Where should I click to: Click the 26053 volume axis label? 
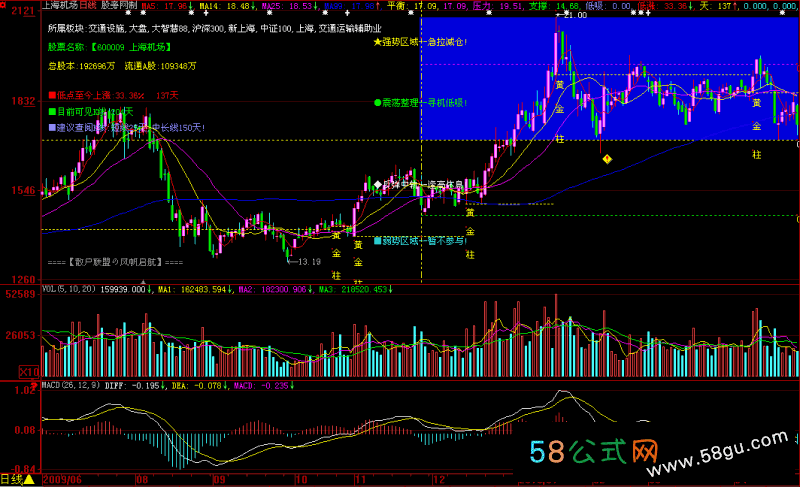point(20,336)
